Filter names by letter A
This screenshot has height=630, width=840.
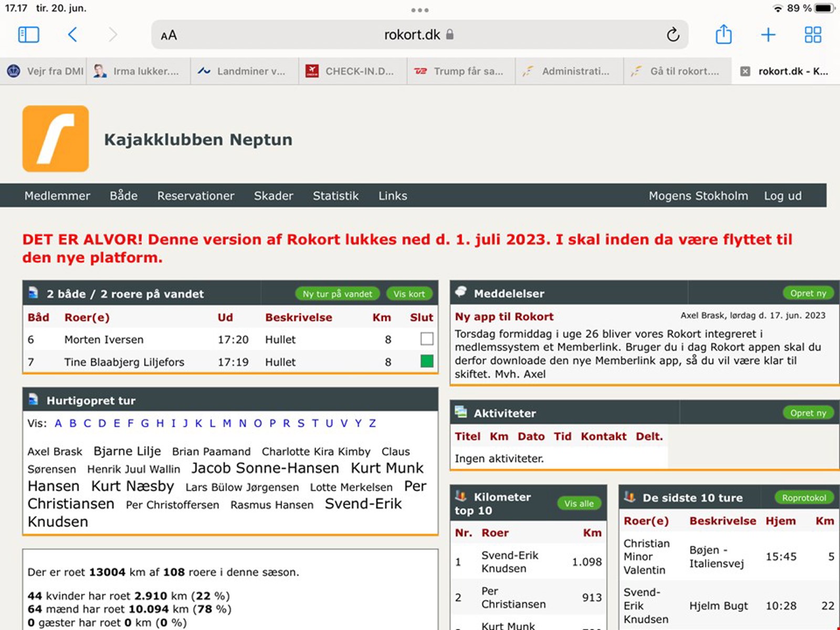pyautogui.click(x=58, y=423)
